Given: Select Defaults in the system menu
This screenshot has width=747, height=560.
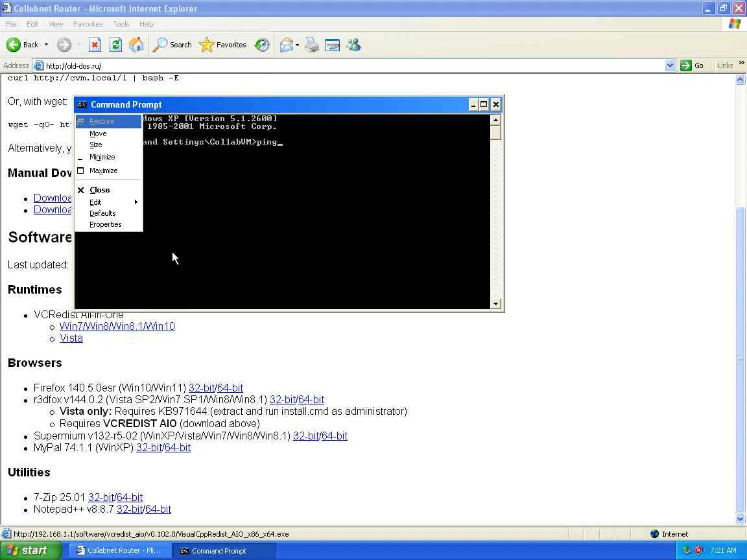Looking at the screenshot, I should coord(109,213).
